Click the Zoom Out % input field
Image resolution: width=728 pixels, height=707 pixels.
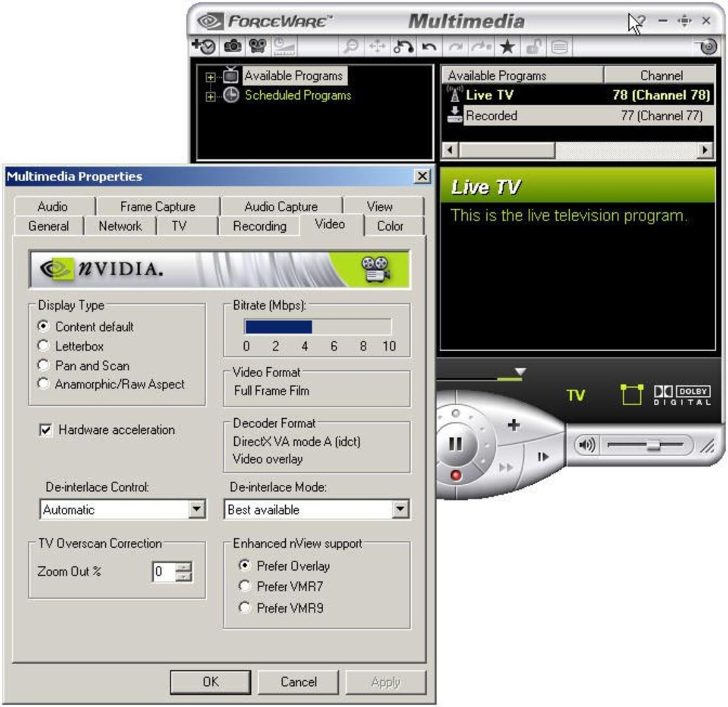point(164,571)
